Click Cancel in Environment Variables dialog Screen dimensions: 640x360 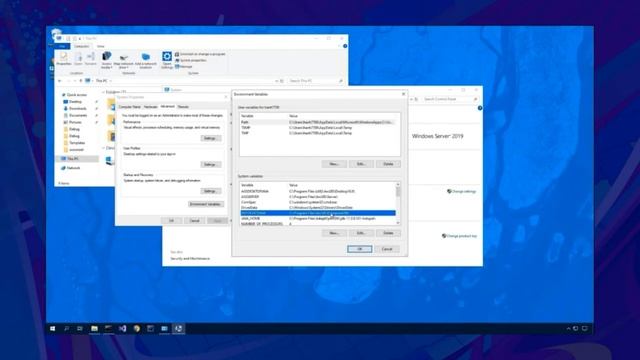[387, 249]
